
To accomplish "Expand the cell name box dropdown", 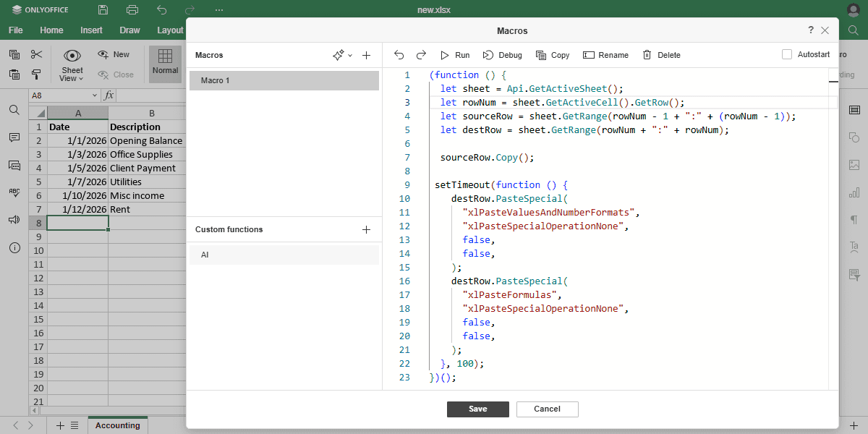I will [95, 95].
